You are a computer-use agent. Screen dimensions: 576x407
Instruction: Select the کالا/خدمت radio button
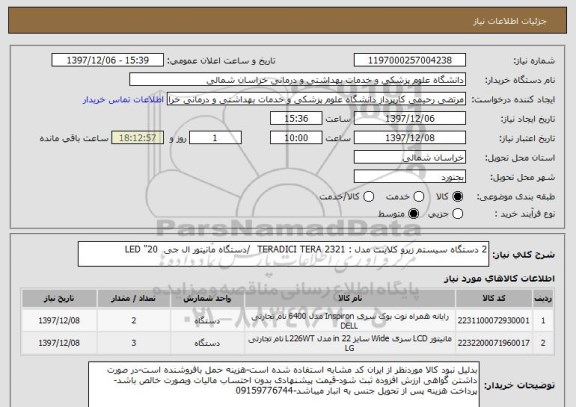coord(368,197)
